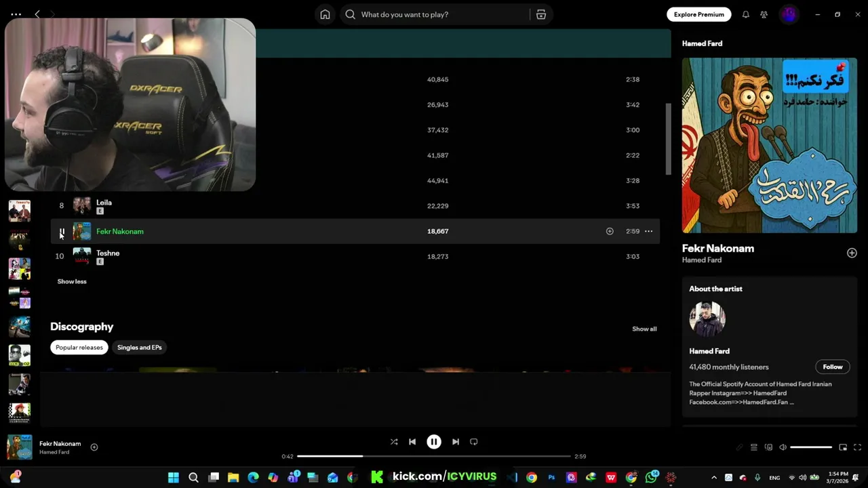Select the Leila track title
The width and height of the screenshot is (868, 488).
click(104, 202)
